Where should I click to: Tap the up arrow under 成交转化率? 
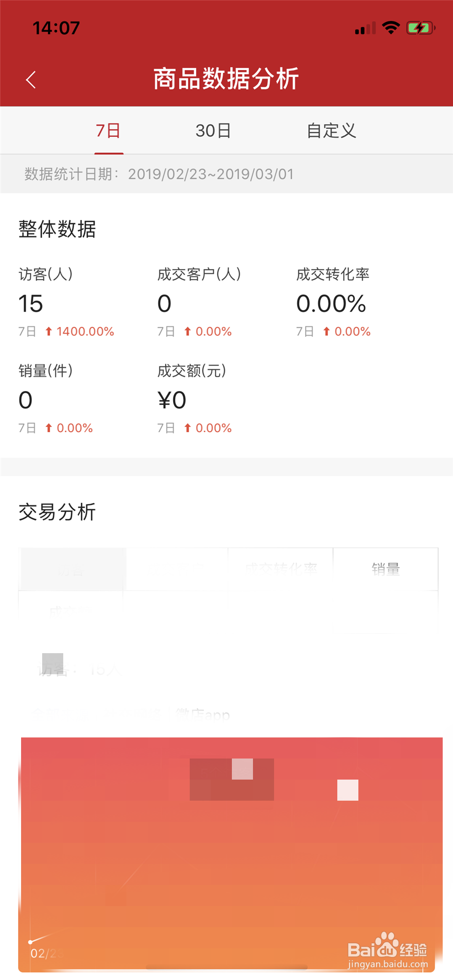pyautogui.click(x=327, y=332)
